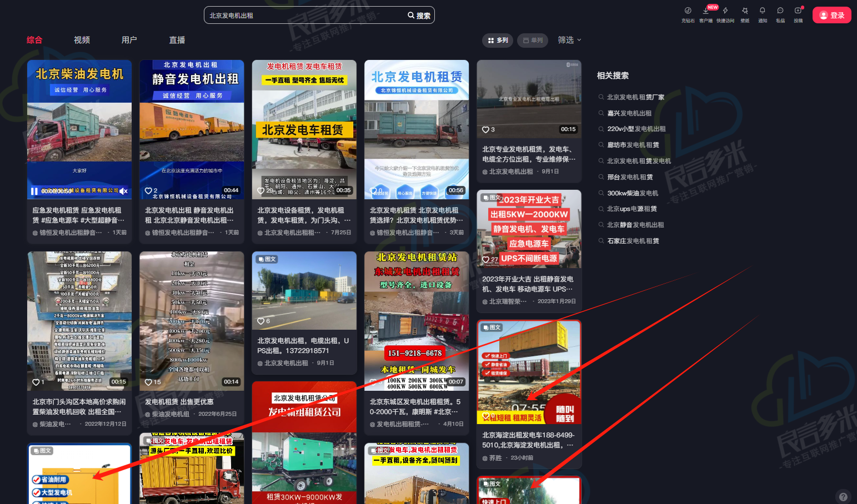This screenshot has width=857, height=504.
Task: Expand the 筛选 filter dropdown
Action: 569,40
